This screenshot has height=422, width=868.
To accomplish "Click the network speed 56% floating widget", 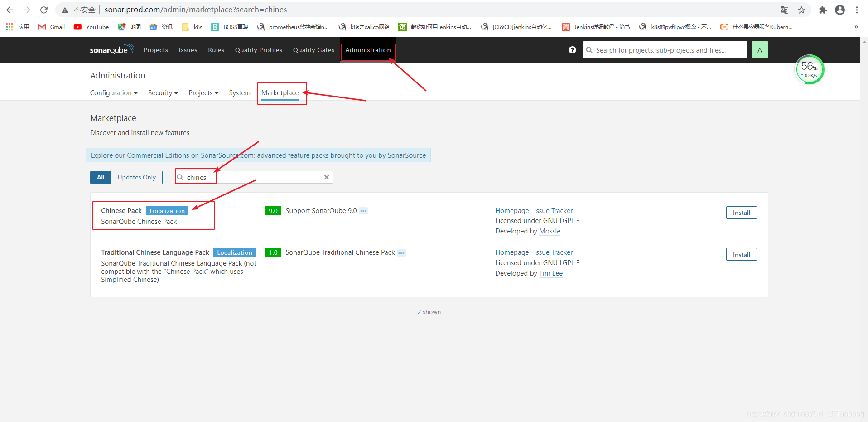I will [x=810, y=69].
